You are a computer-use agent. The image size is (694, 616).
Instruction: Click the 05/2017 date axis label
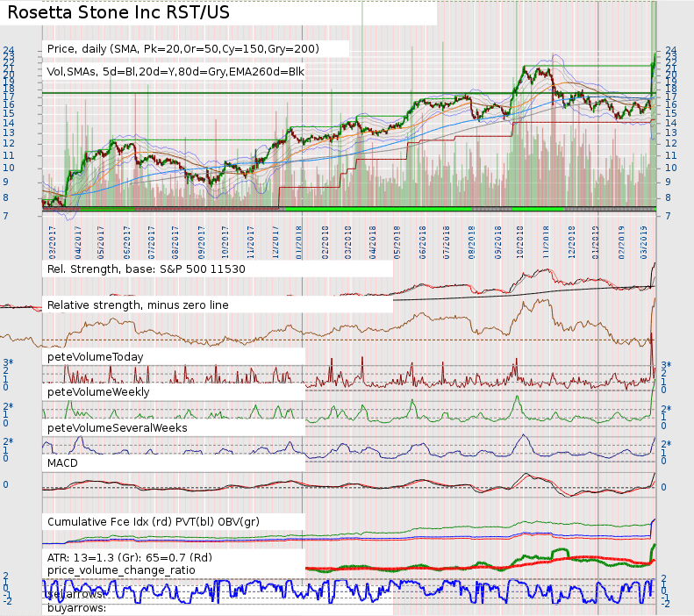pyautogui.click(x=101, y=243)
